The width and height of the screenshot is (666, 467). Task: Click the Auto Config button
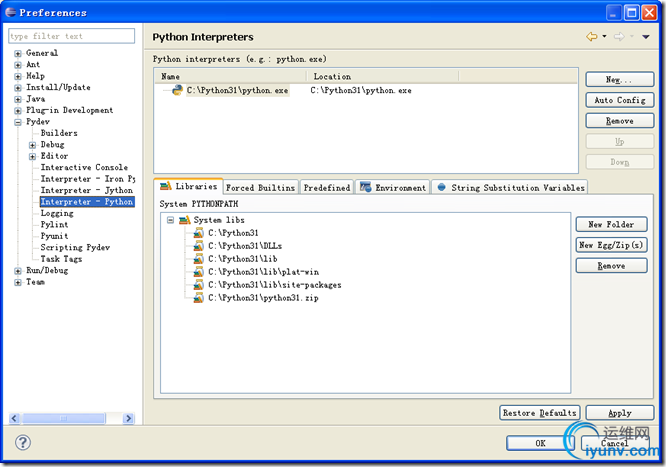tap(619, 100)
